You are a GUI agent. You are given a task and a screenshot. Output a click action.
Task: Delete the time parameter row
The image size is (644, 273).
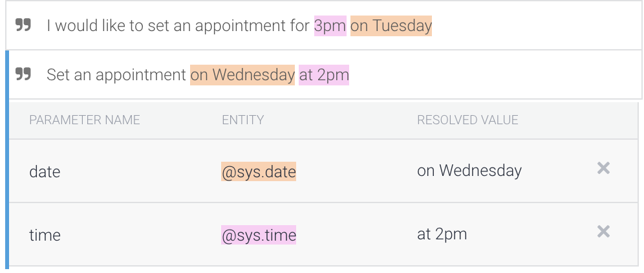click(603, 232)
